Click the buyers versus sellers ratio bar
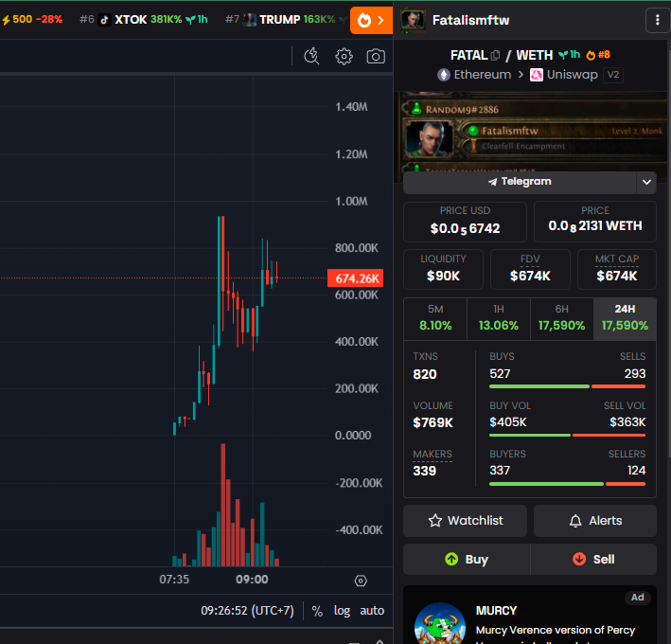Screen dimensions: 671x644 click(x=567, y=484)
